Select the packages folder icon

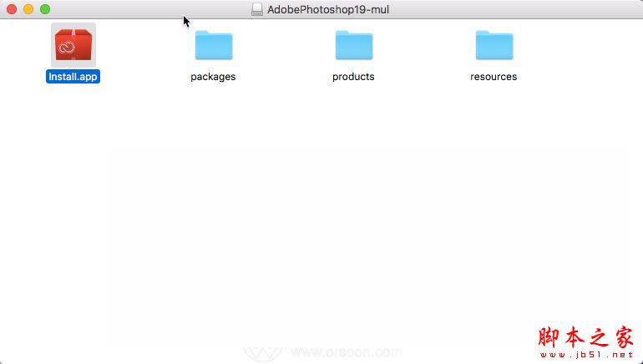point(214,45)
